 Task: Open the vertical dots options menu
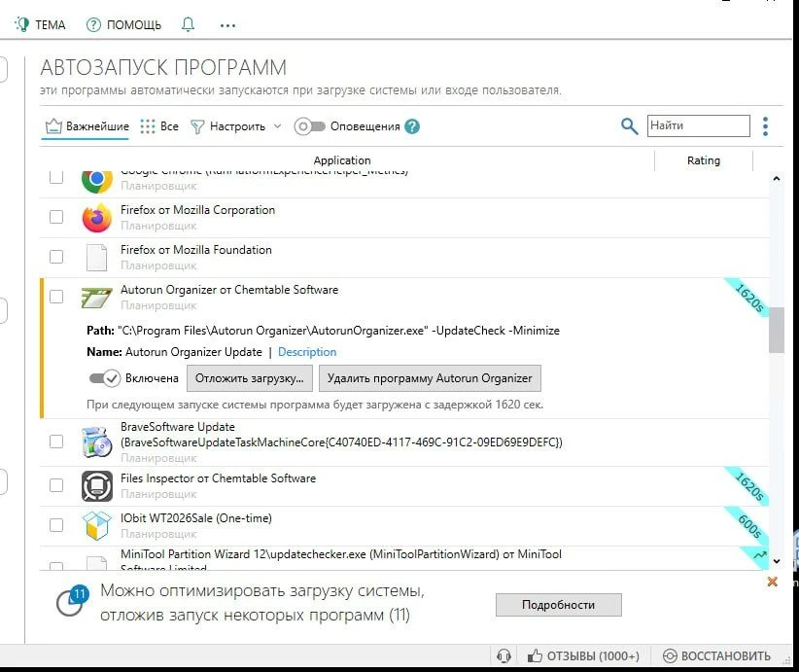(765, 125)
